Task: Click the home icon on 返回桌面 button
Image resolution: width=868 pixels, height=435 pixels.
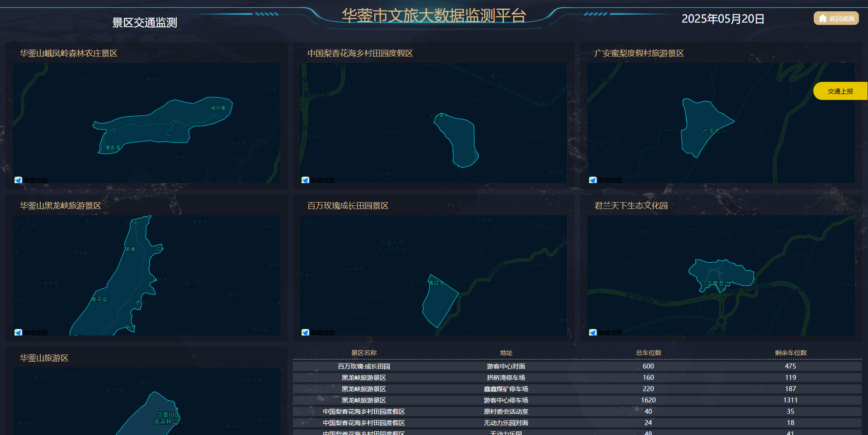Action: [x=821, y=19]
